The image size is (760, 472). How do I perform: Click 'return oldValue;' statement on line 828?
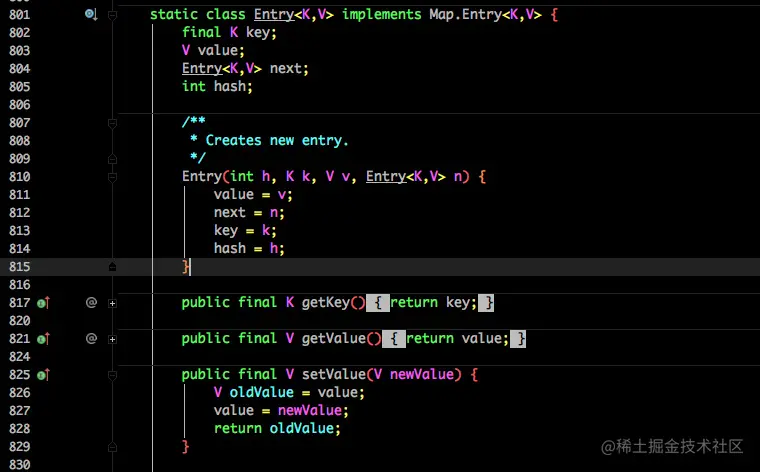277,428
